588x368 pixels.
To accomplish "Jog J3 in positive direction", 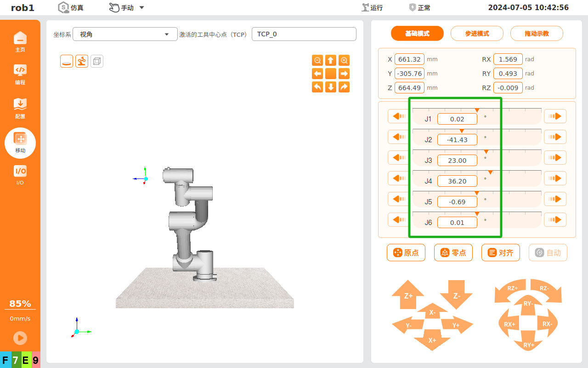I will 555,158.
